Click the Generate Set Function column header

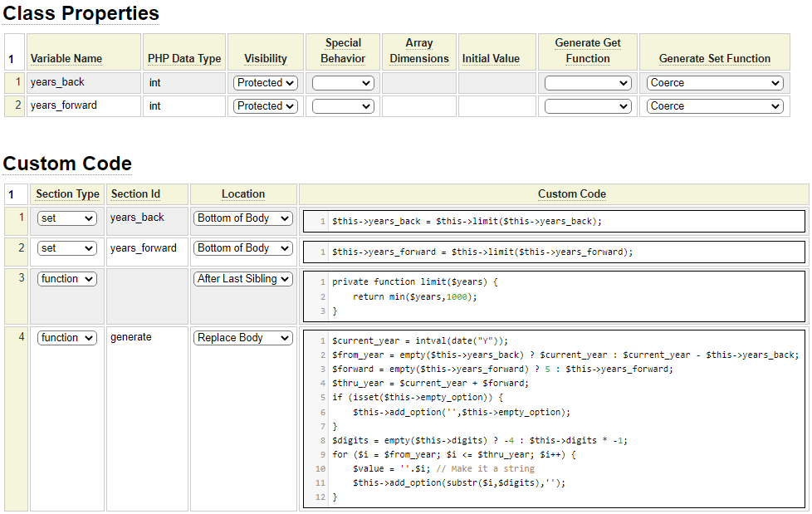click(x=714, y=58)
